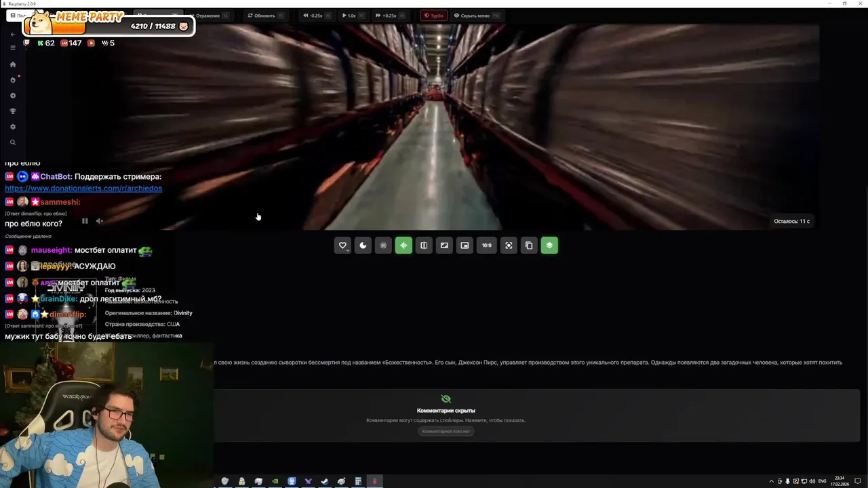Click the mirror flip player icon
The width and height of the screenshot is (868, 488).
point(424,245)
